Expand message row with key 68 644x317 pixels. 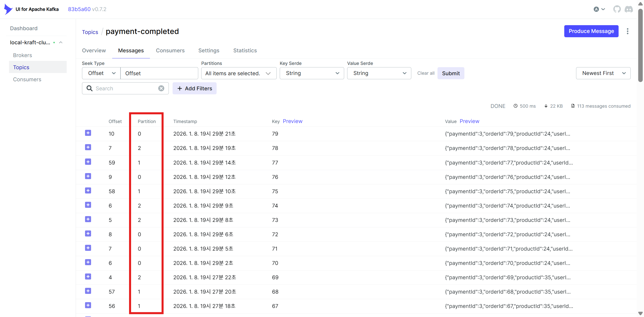pos(88,291)
